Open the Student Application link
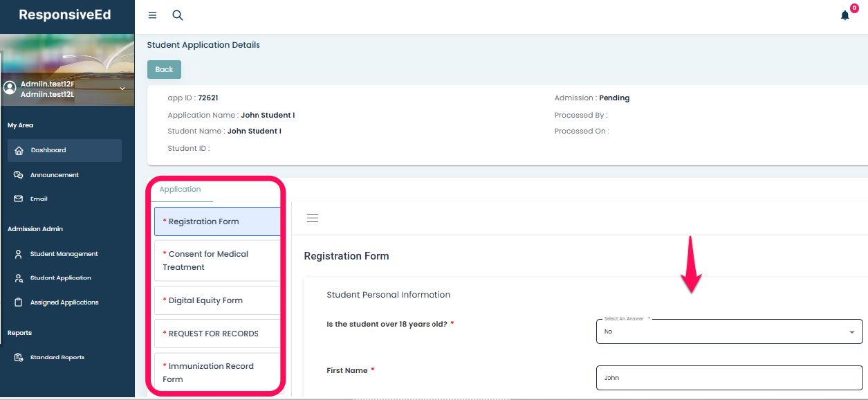Screen dimensions: 868x400 point(60,278)
